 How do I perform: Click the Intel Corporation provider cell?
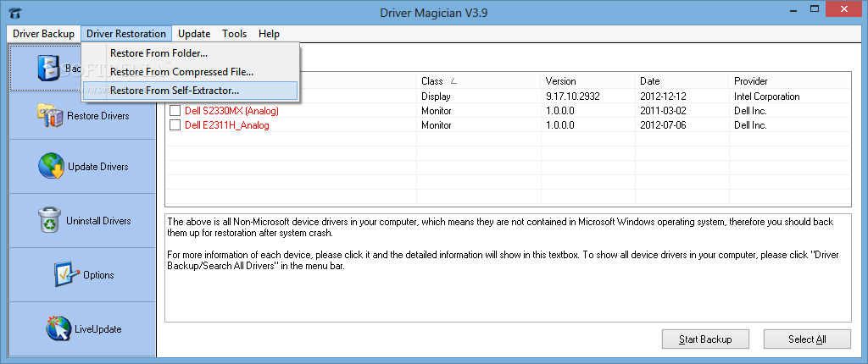[766, 97]
